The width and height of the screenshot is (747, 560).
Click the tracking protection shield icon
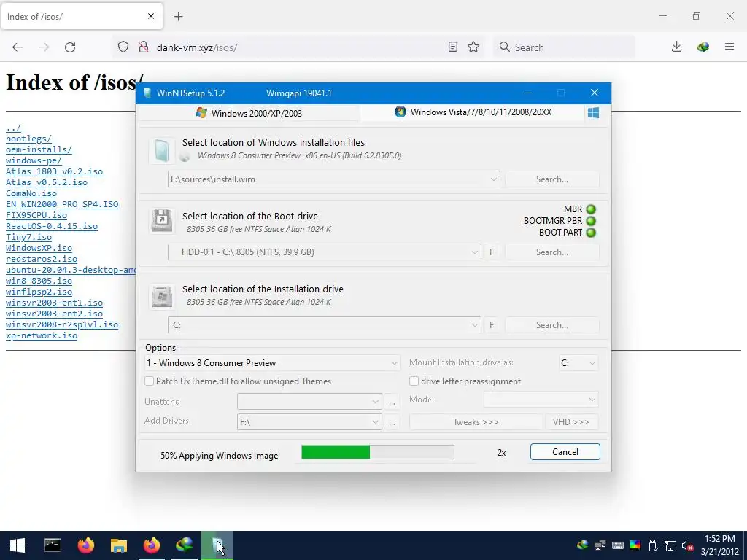point(123,47)
